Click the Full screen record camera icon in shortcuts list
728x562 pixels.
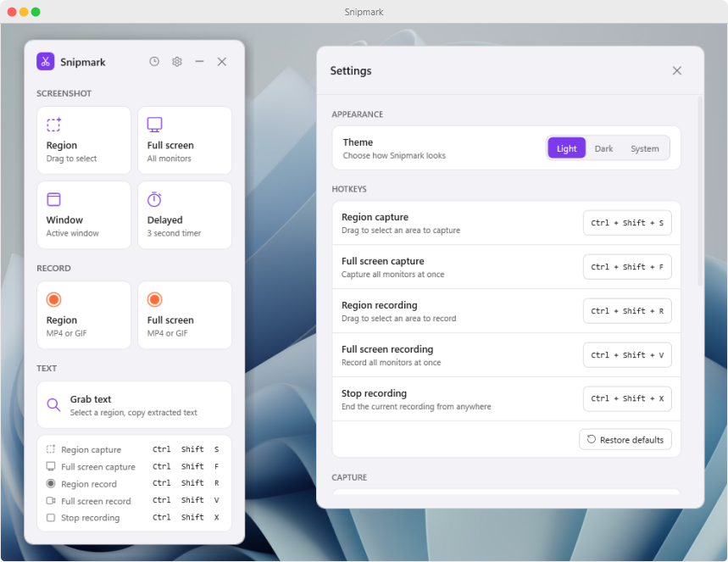pos(51,501)
